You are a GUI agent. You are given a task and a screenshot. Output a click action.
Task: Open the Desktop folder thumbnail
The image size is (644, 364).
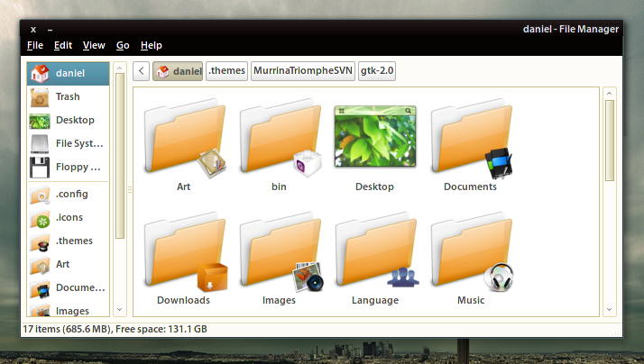pos(375,136)
